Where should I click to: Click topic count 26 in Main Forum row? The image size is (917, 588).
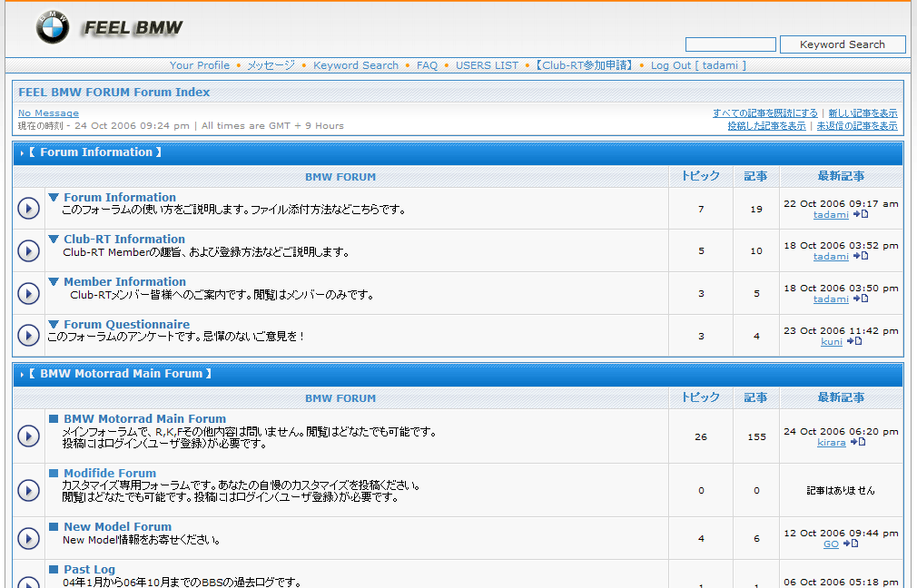tap(701, 436)
